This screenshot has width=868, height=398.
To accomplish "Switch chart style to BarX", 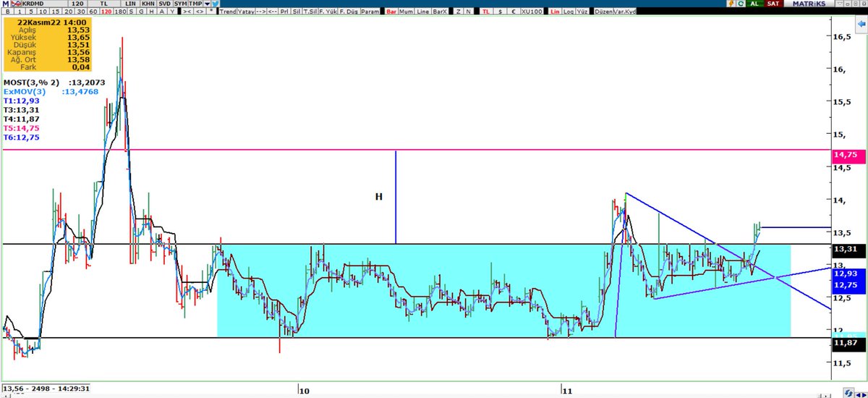I will click(440, 12).
